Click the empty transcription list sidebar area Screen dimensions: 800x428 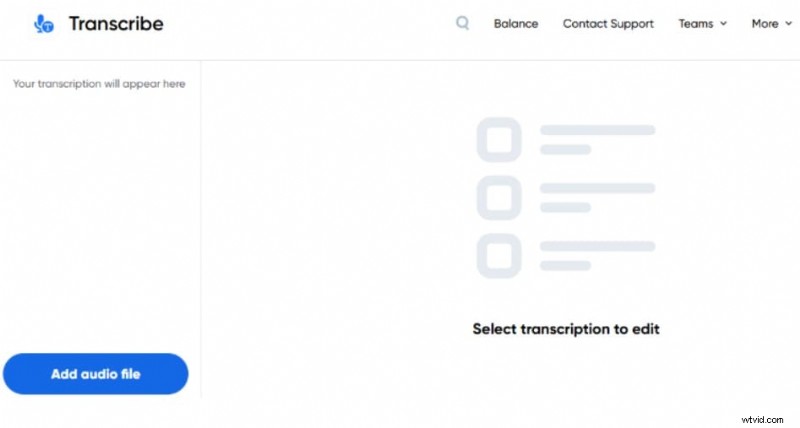point(100,220)
